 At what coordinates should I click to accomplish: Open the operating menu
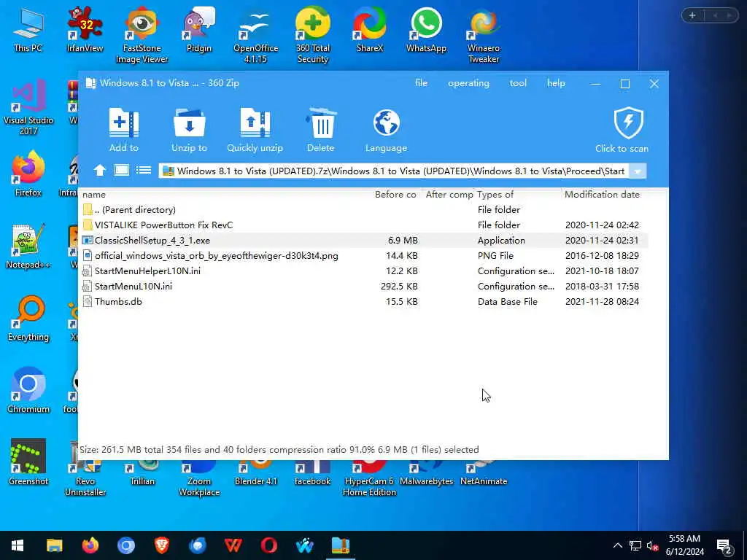468,83
